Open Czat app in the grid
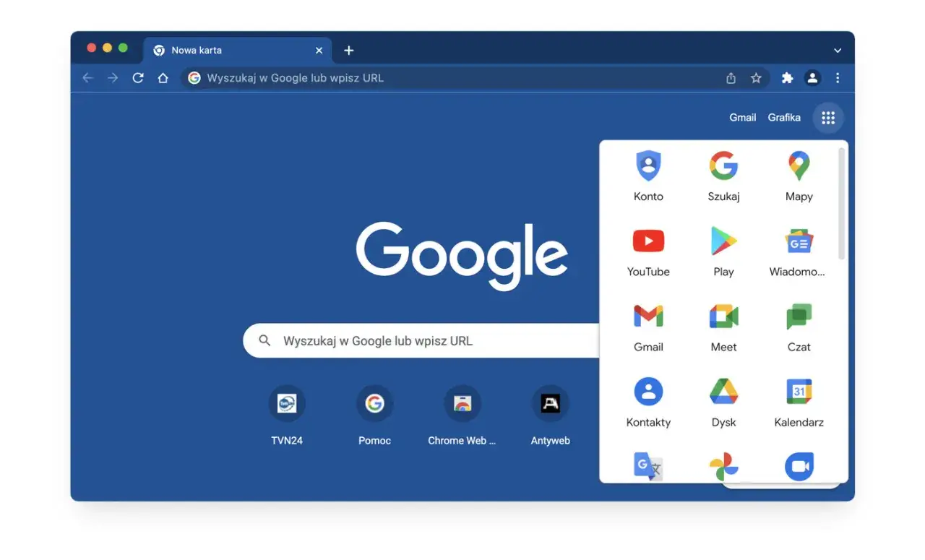The width and height of the screenshot is (925, 560). pos(799,327)
